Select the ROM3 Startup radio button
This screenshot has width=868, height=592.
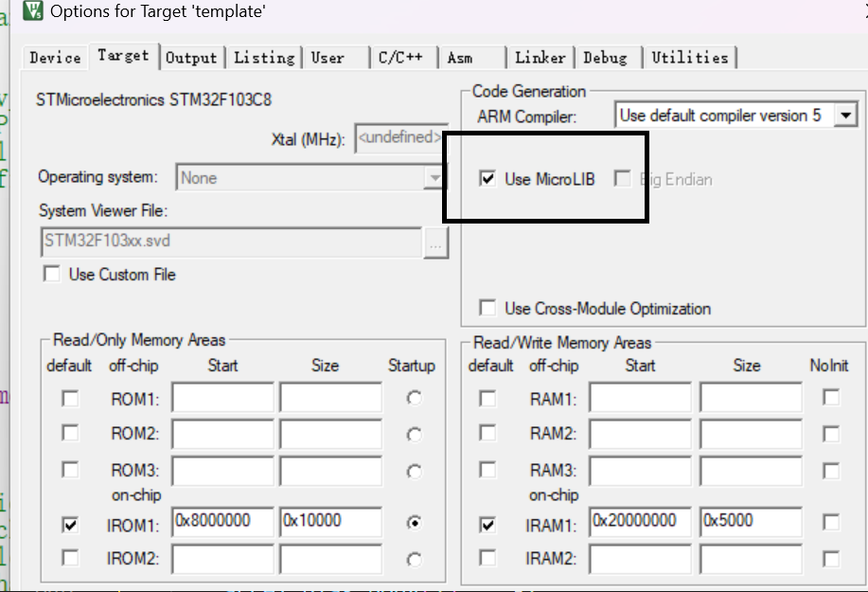[x=414, y=472]
